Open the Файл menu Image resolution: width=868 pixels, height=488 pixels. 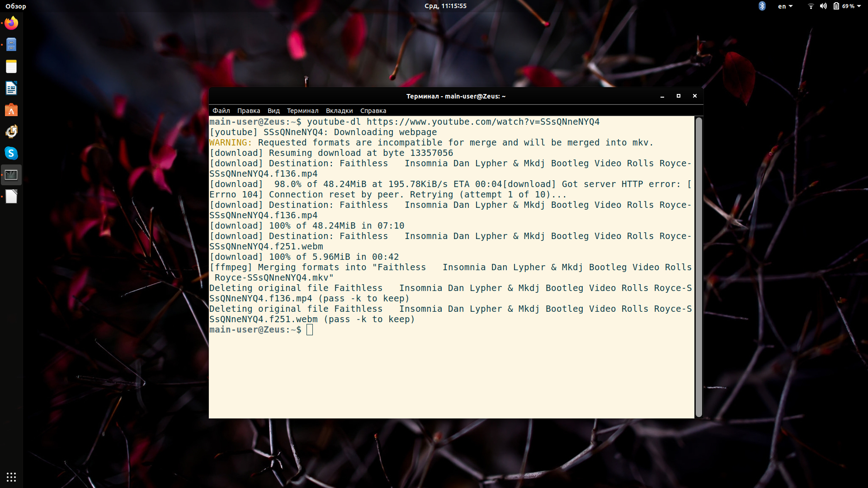point(221,111)
